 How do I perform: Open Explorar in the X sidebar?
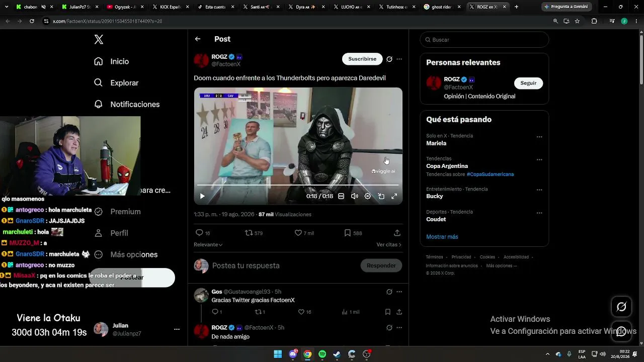(x=116, y=83)
